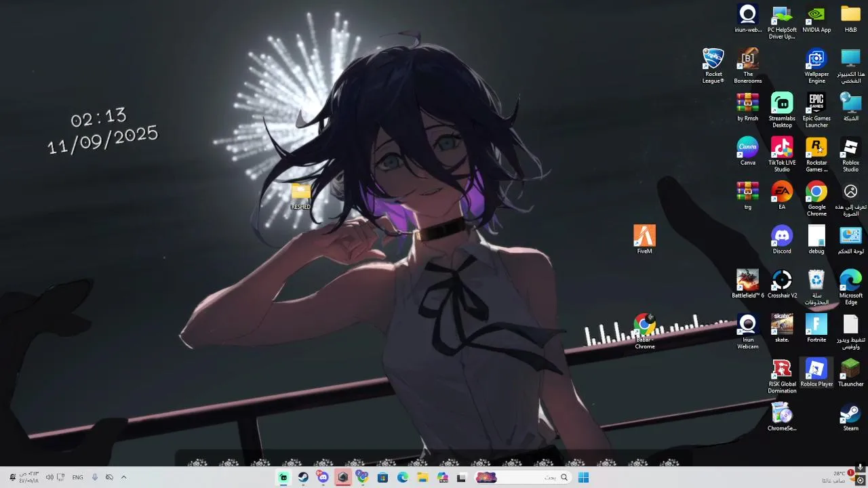The image size is (868, 488).
Task: Open network settings from the tray icon
Action: tap(61, 477)
